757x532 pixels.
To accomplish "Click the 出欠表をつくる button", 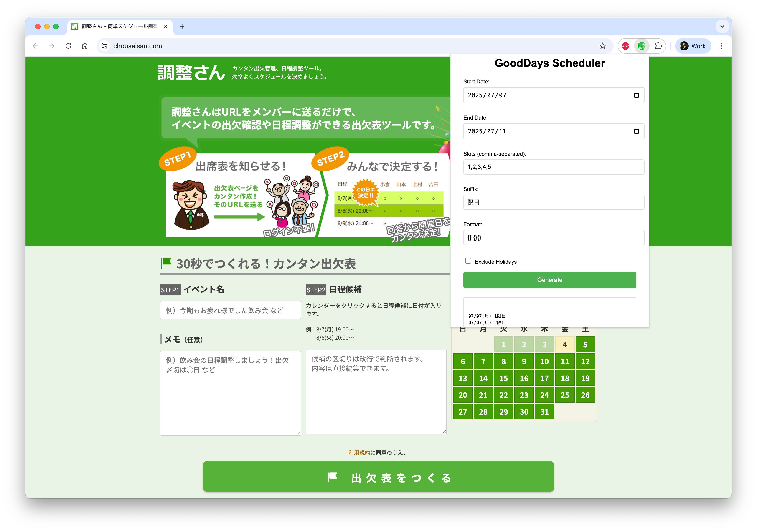I will (x=378, y=477).
